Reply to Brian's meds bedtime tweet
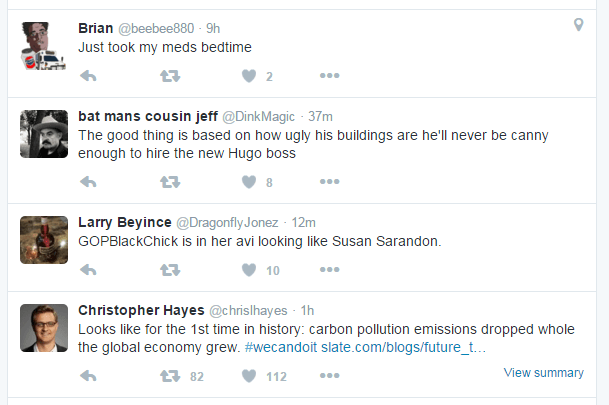 click(88, 76)
